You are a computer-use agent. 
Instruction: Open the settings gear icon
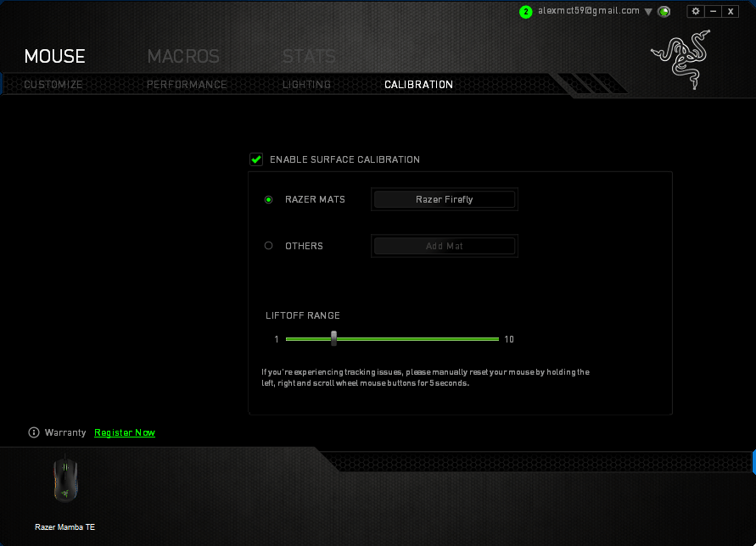tap(695, 11)
